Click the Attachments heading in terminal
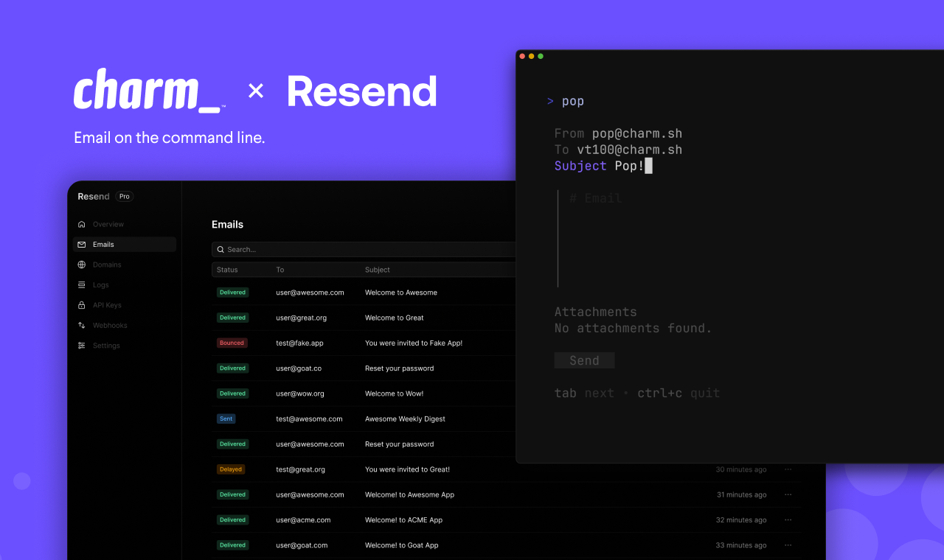944x560 pixels. [x=595, y=312]
